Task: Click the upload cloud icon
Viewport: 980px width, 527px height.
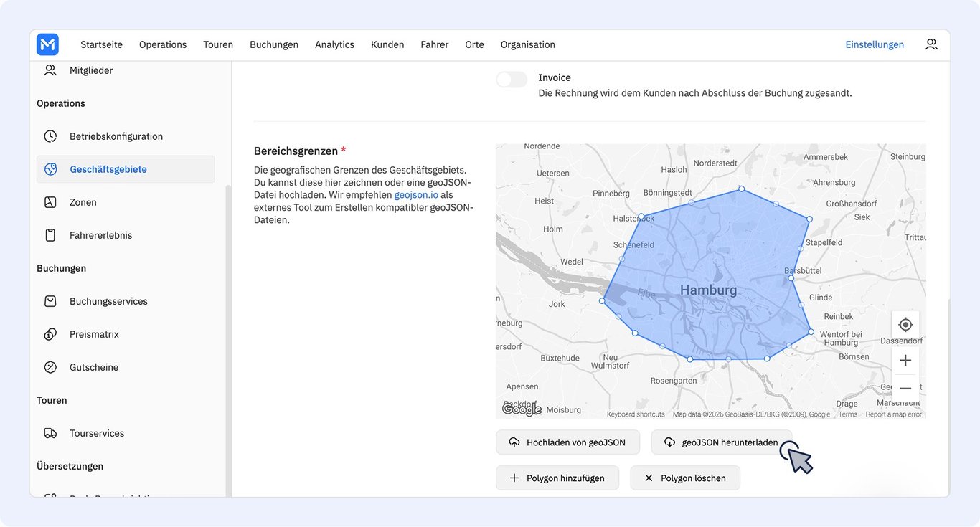Action: coord(514,442)
